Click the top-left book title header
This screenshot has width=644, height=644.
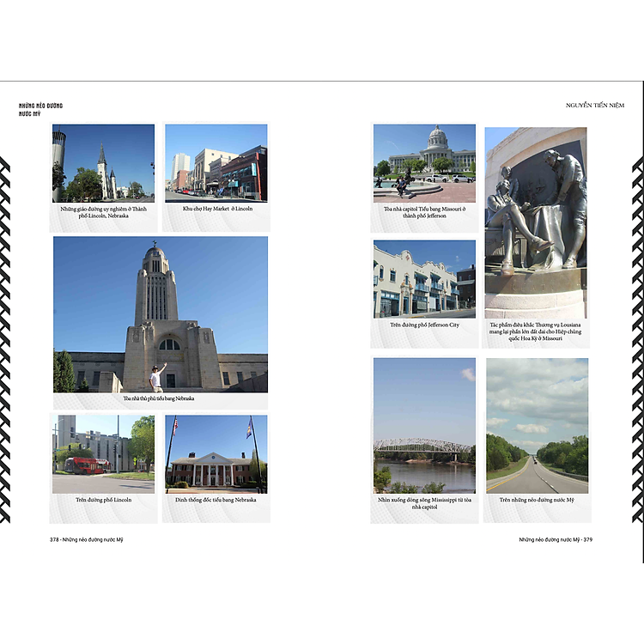click(40, 109)
